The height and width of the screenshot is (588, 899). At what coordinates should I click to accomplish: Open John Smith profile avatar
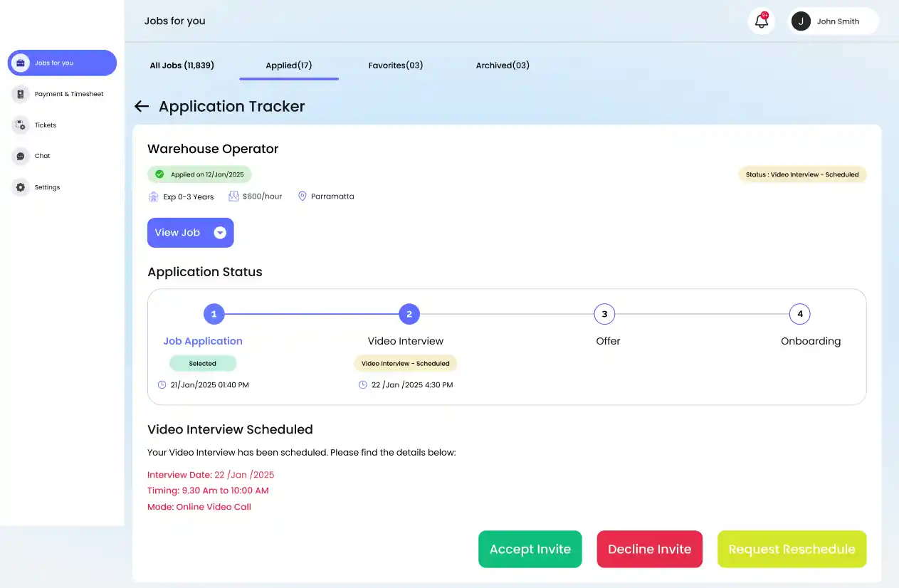click(x=801, y=21)
